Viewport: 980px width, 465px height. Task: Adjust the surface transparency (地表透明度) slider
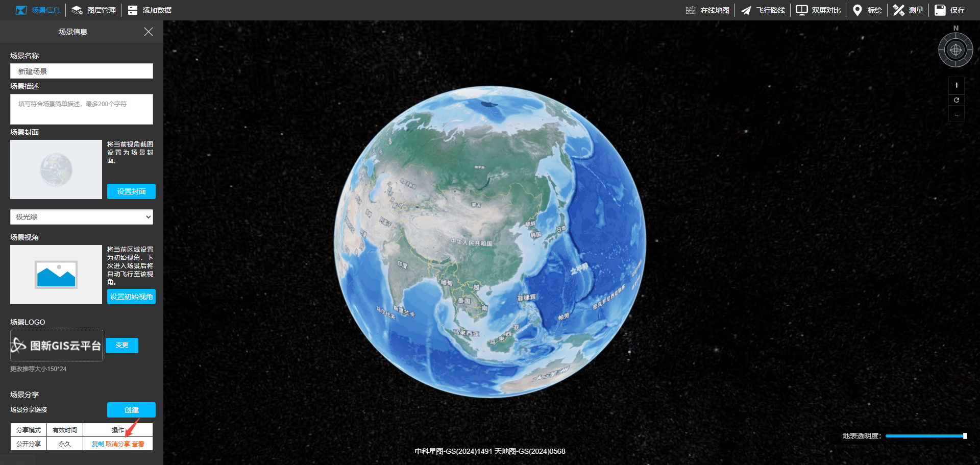925,436
